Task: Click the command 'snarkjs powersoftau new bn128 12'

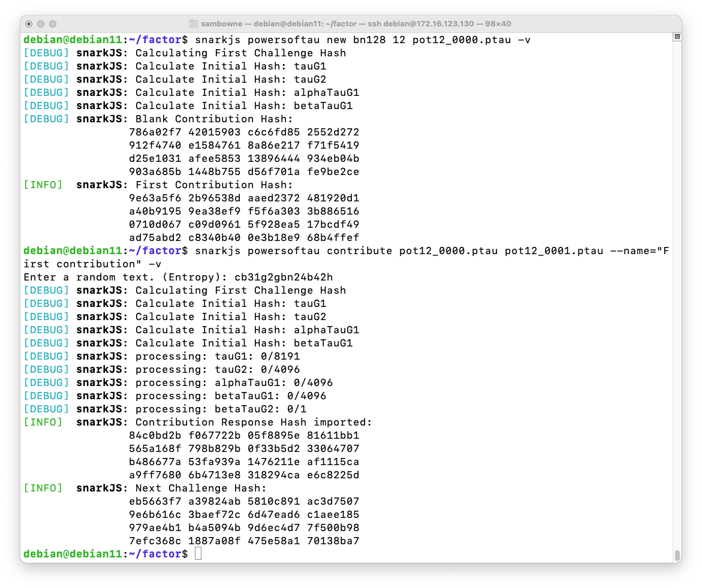Action: (x=300, y=40)
